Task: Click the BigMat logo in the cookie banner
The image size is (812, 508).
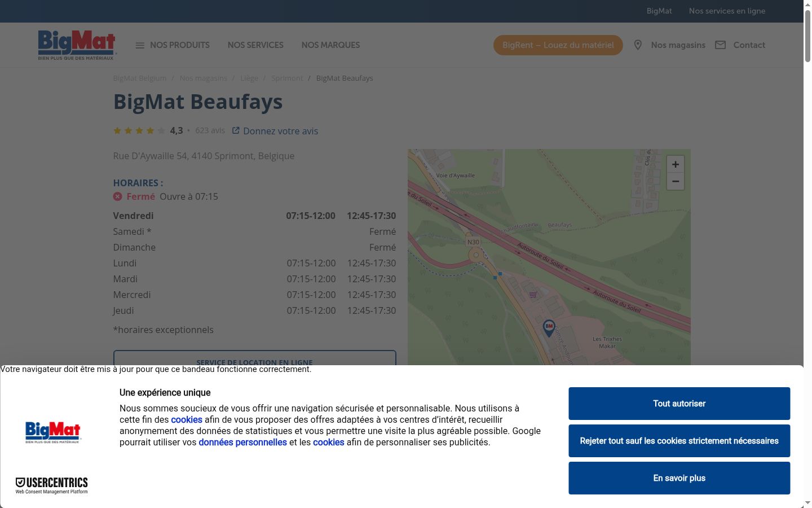Action: [53, 432]
